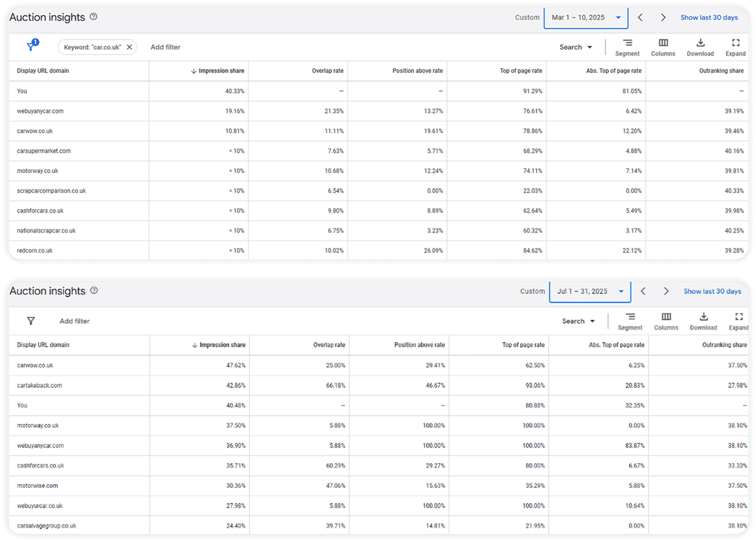Open Segment options in bottom panel
The width and height of the screenshot is (756, 542).
(x=630, y=321)
